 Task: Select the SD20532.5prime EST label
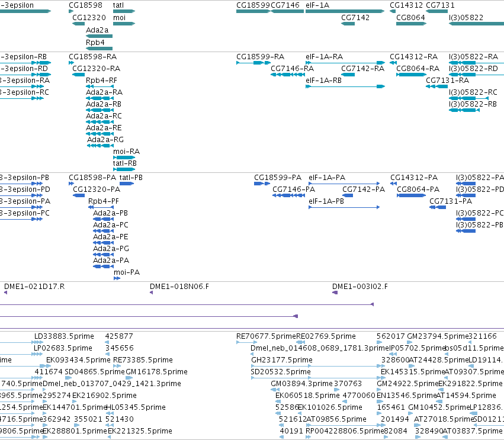point(281,372)
